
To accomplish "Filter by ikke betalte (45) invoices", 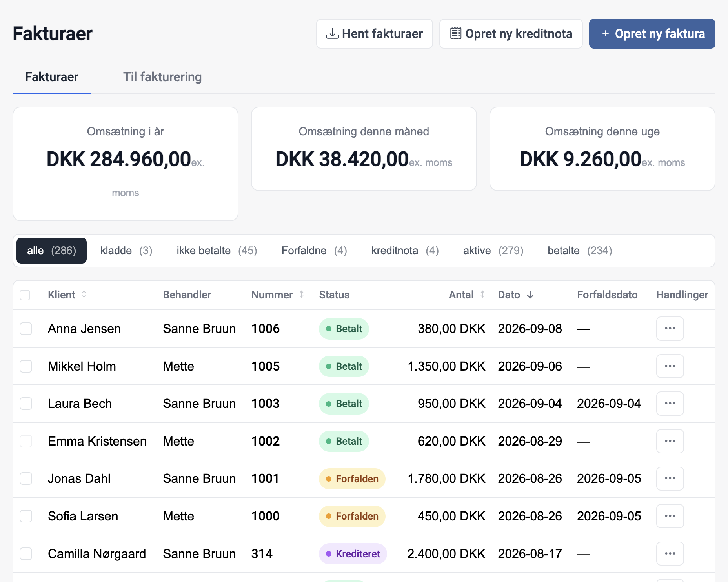I will pyautogui.click(x=217, y=251).
